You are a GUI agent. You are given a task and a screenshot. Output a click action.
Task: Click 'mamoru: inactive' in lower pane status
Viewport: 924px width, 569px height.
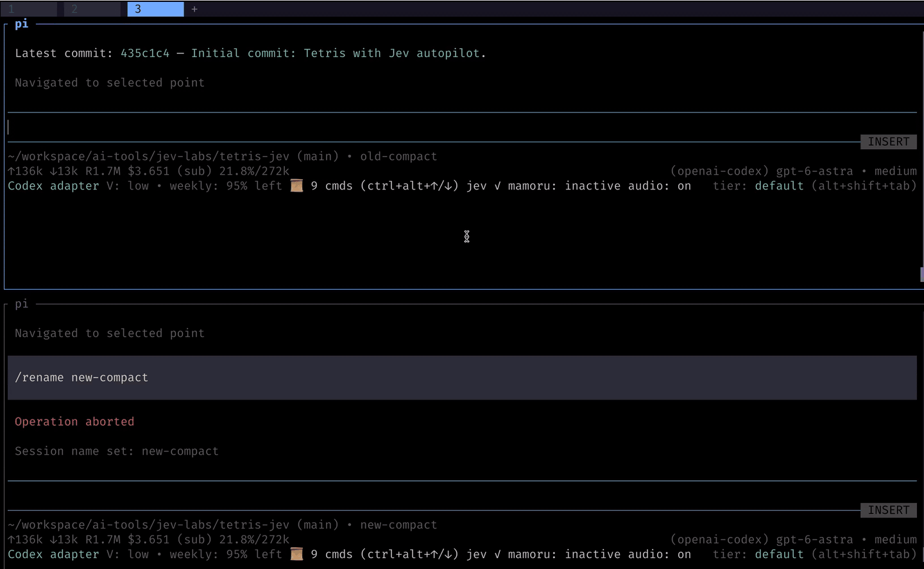point(565,555)
